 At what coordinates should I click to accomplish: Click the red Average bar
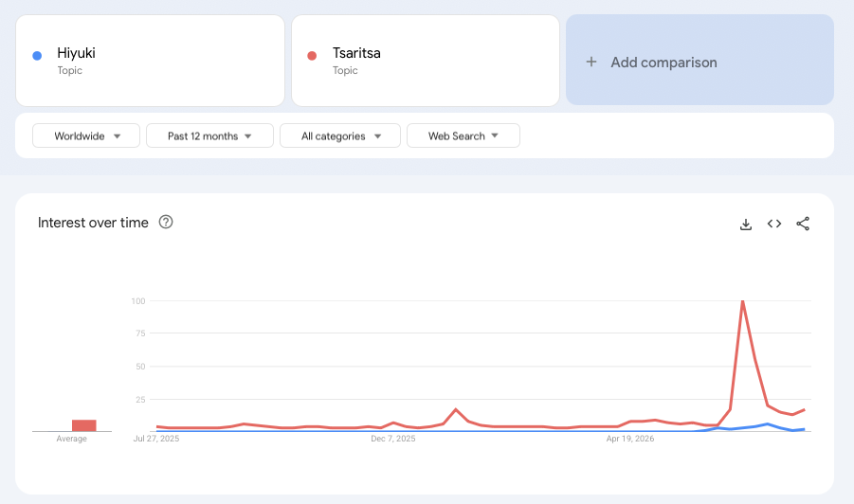(x=83, y=425)
